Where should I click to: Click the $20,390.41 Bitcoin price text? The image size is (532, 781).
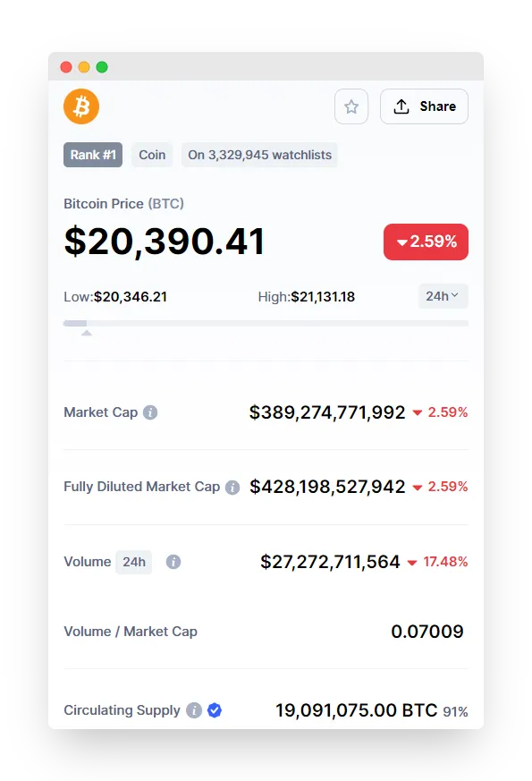click(x=165, y=242)
